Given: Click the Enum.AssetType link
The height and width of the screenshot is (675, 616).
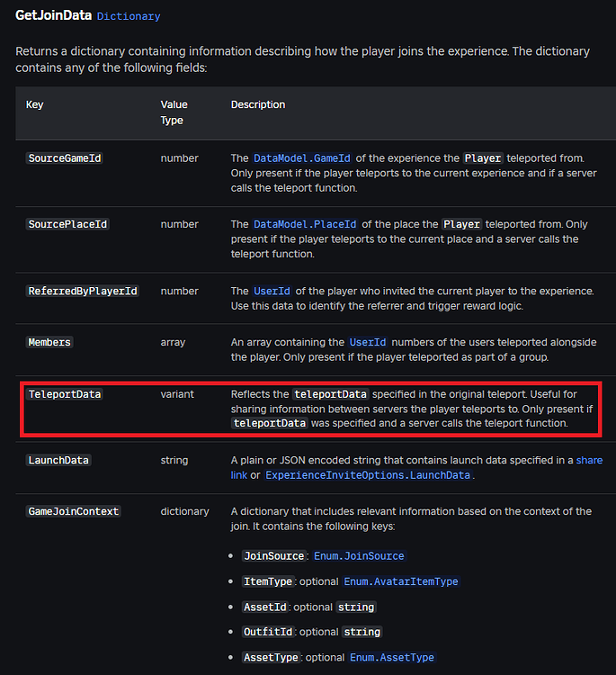Looking at the screenshot, I should [x=392, y=658].
